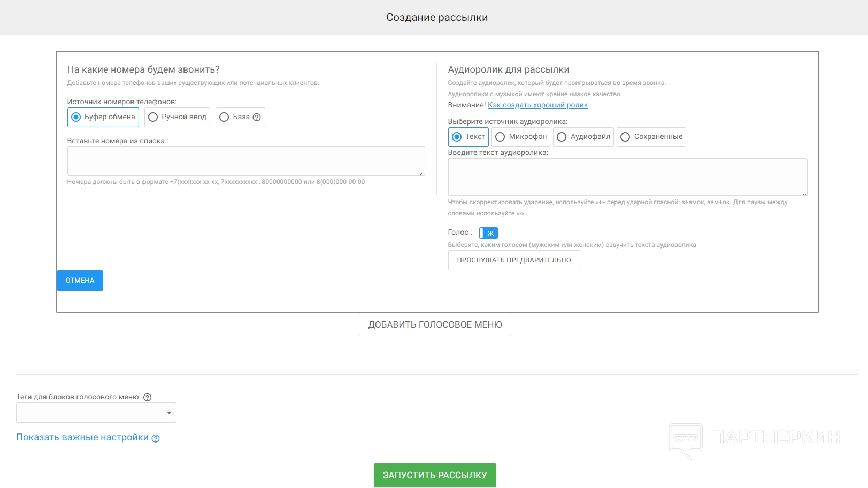Click ДОБАВИТЬ ГОЛОСОВОЕ МЕНЮ button
Viewport: 868px width, 488px height.
click(435, 324)
